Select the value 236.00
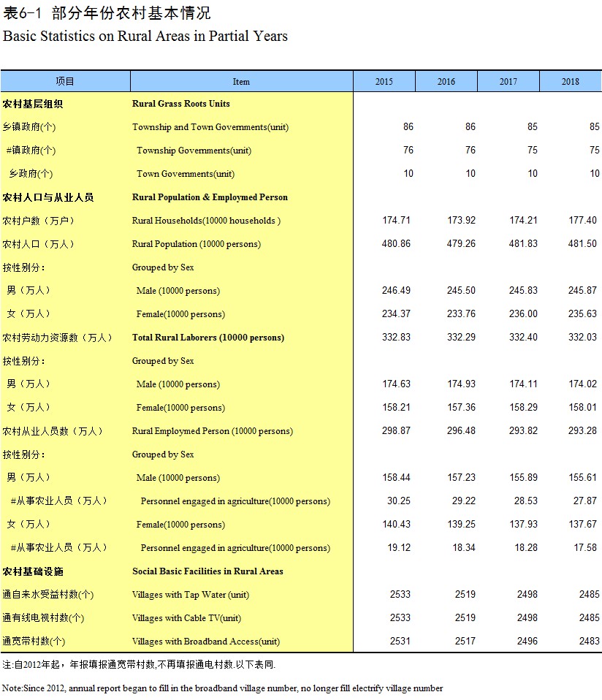602x700 pixels. (523, 314)
